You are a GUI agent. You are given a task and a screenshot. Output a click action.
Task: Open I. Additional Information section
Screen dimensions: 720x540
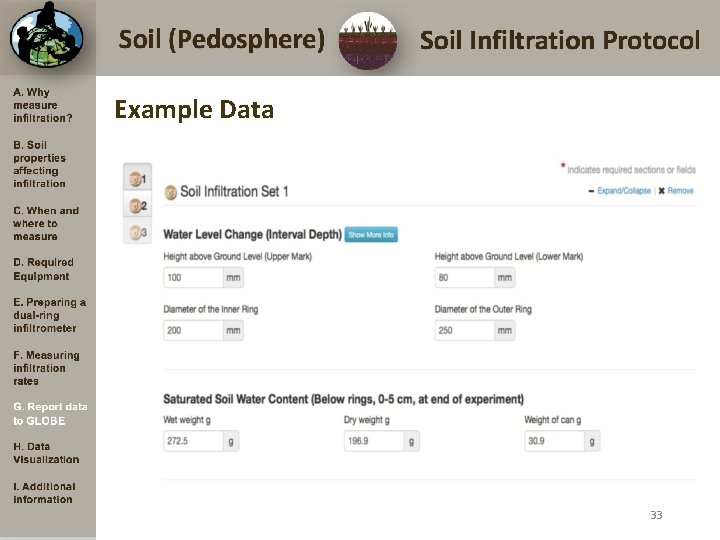click(44, 493)
